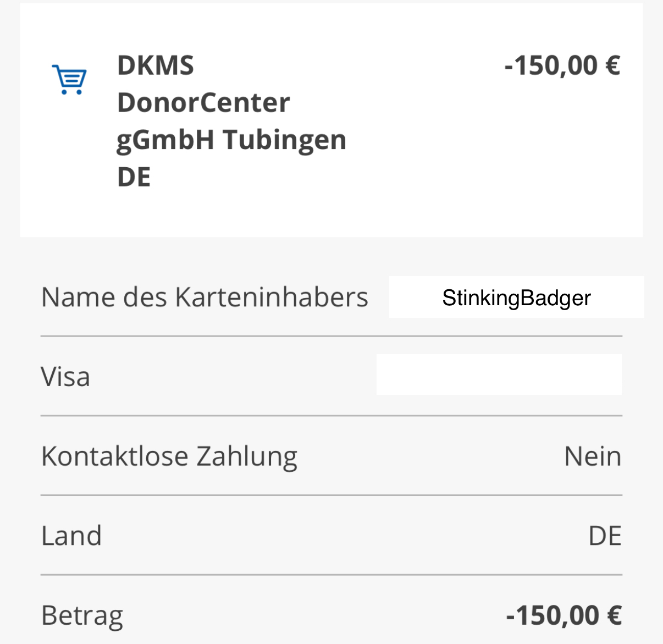
Task: Select the gGmbH text in merchant name
Action: click(x=165, y=140)
